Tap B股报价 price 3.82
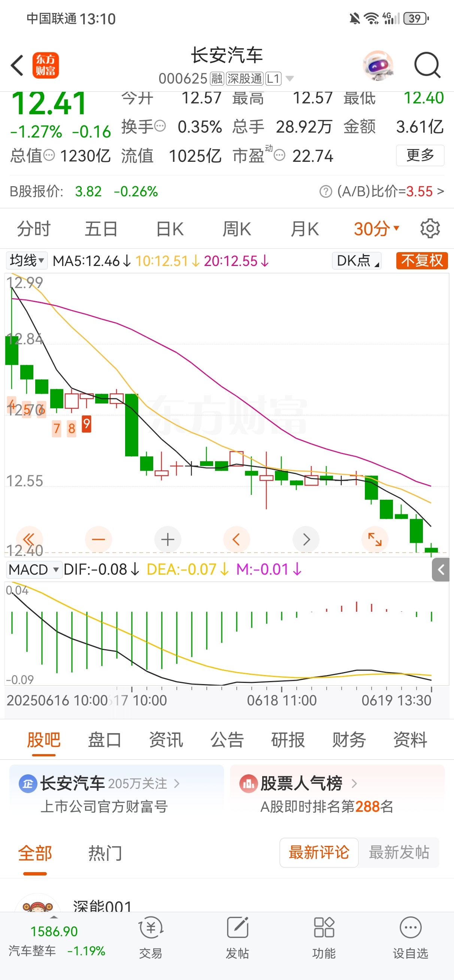Viewport: 454px width, 980px height. click(x=88, y=191)
